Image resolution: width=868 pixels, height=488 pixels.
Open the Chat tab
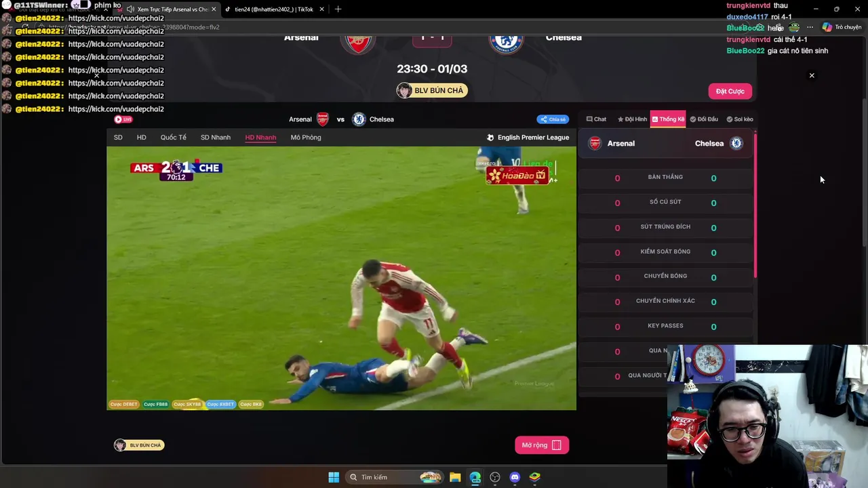pyautogui.click(x=596, y=119)
